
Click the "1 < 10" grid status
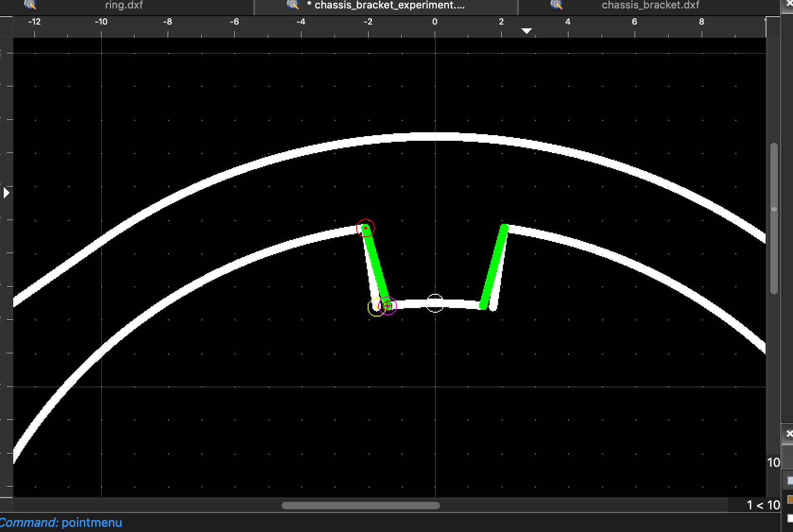(763, 505)
